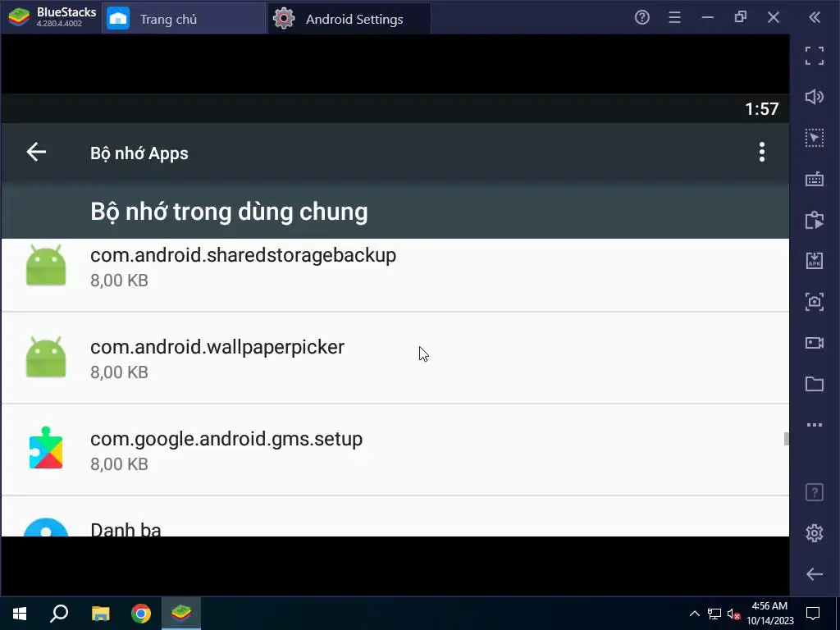
Task: Click the app list scrollbar thumb
Action: pos(786,439)
